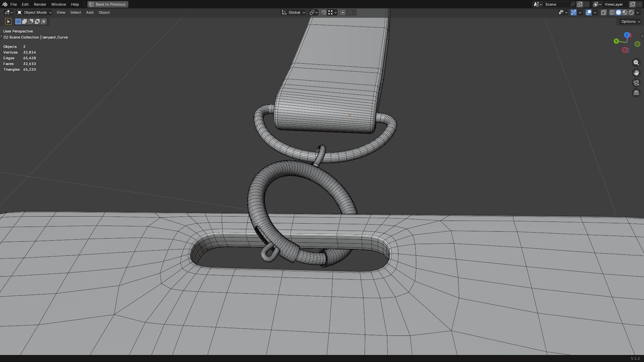The image size is (644, 362).
Task: Click the zoom magnifier icon in viewport
Action: pyautogui.click(x=636, y=63)
